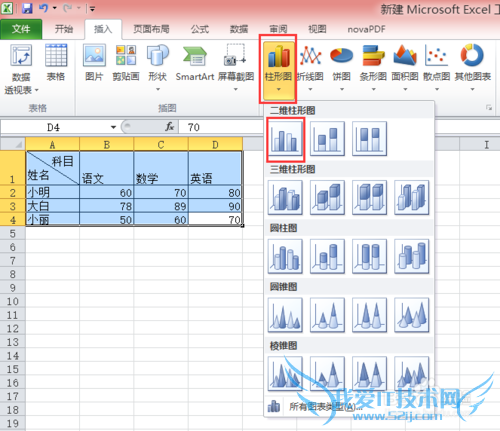500x431 pixels.
Task: Choose clustered pyramid chart
Action: coord(285,374)
